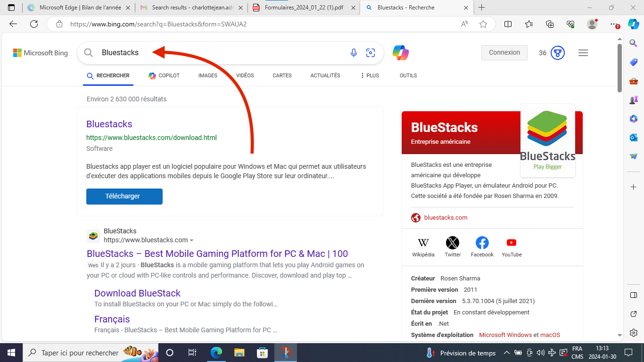Open BlueStacks Wikipedia icon link
Screen dimensions: 644x362
[x=423, y=243]
